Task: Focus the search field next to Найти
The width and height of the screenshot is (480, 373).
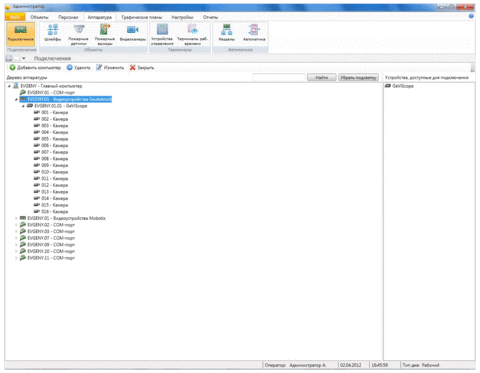Action: (279, 77)
